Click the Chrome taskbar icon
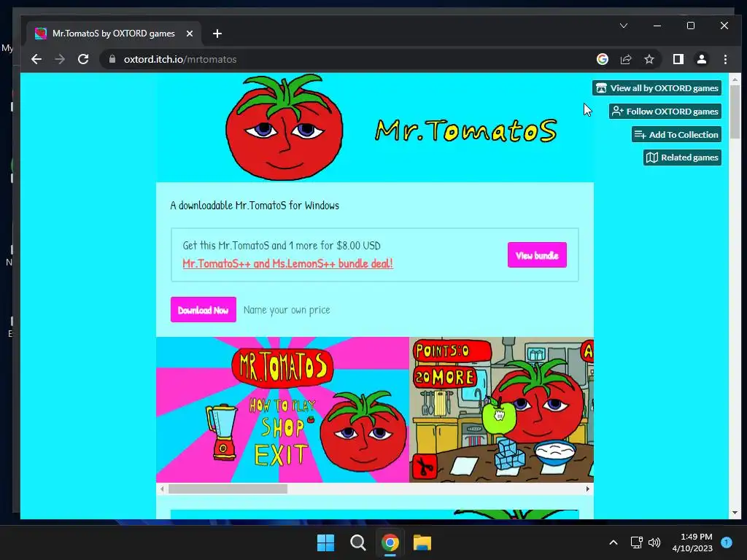Screen dimensions: 747x560 [x=390, y=542]
